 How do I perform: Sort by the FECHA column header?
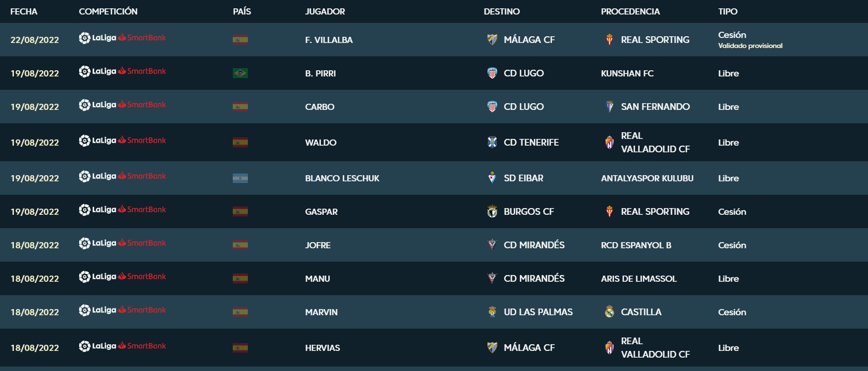(24, 11)
